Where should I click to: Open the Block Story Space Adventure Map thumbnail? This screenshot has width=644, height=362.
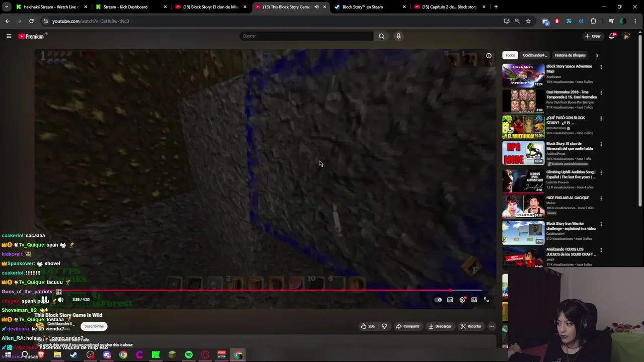coord(523,75)
